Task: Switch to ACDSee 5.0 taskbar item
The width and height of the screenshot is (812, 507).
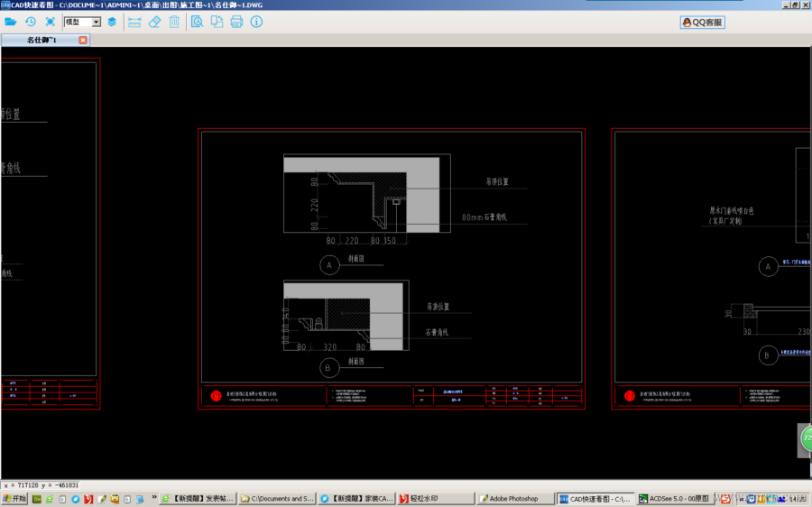Action: 674,498
